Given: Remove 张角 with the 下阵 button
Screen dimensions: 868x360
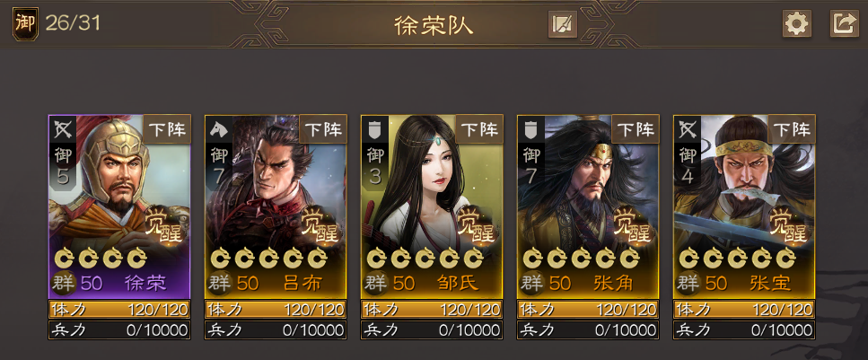Looking at the screenshot, I should point(636,129).
